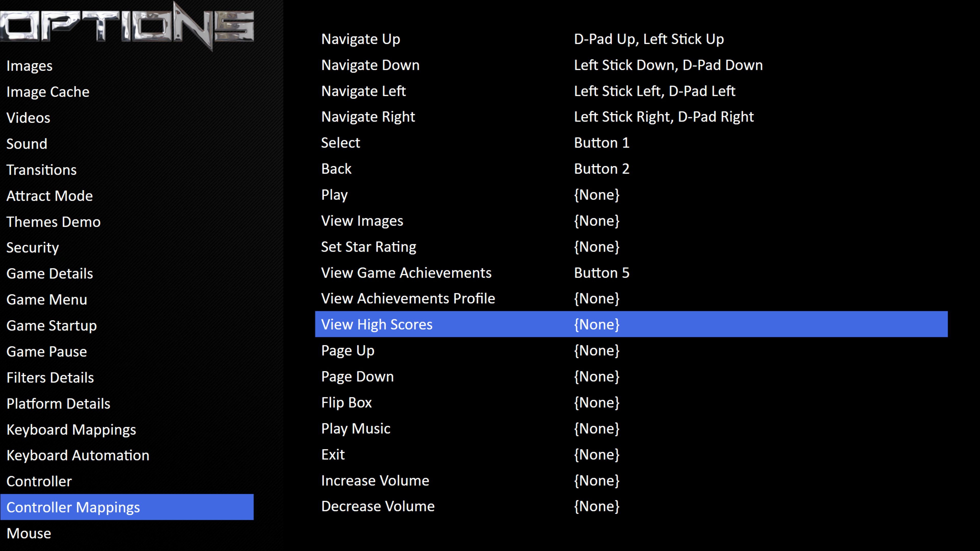
Task: Open Attract Mode settings
Action: (127, 196)
